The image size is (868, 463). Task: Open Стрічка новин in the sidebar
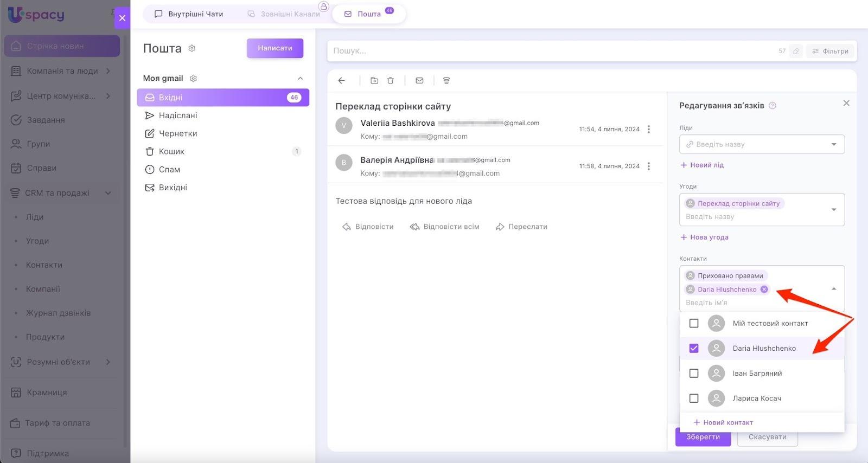coord(62,46)
